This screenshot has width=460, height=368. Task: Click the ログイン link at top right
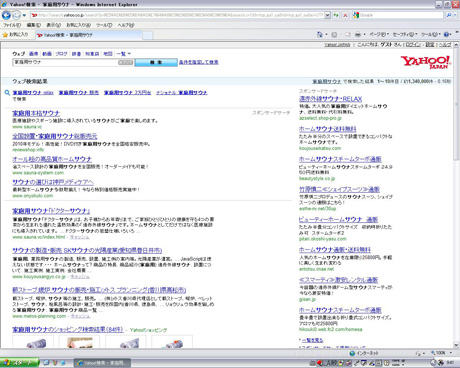coord(413,45)
